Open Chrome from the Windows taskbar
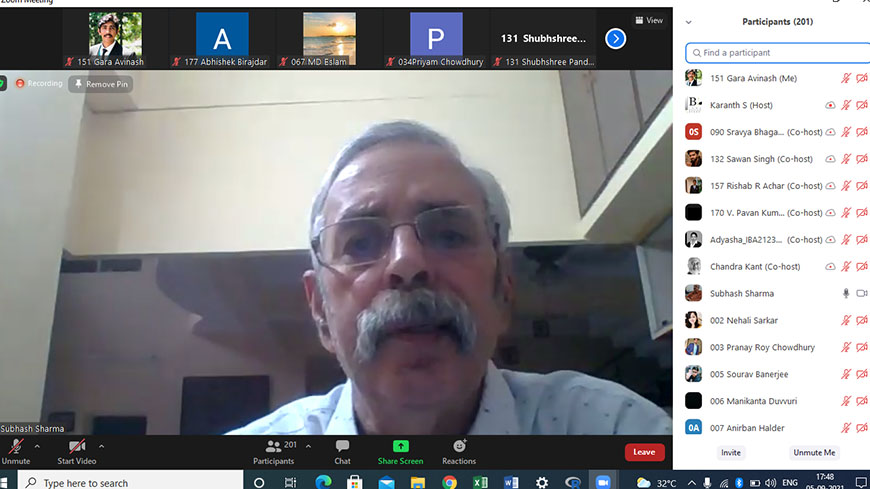870x489 pixels. click(x=450, y=482)
